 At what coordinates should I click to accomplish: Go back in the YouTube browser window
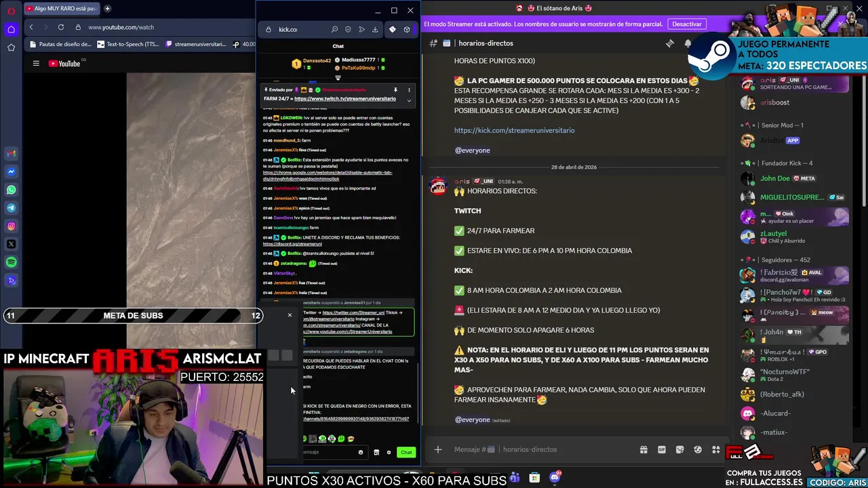[31, 27]
